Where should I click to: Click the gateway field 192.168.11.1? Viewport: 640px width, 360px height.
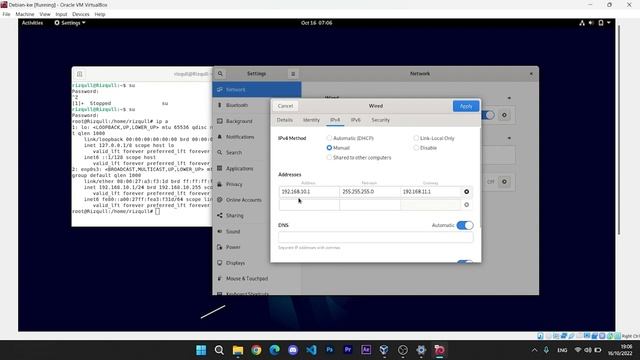coord(431,192)
